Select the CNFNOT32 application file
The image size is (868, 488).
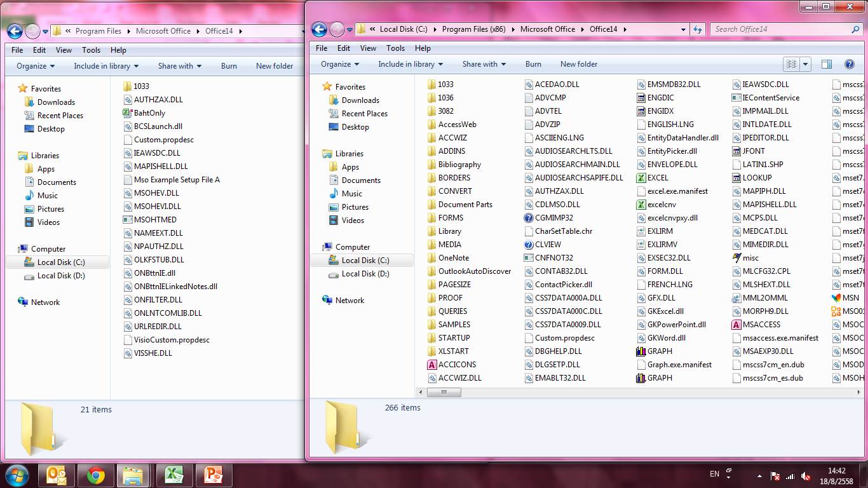pos(548,258)
